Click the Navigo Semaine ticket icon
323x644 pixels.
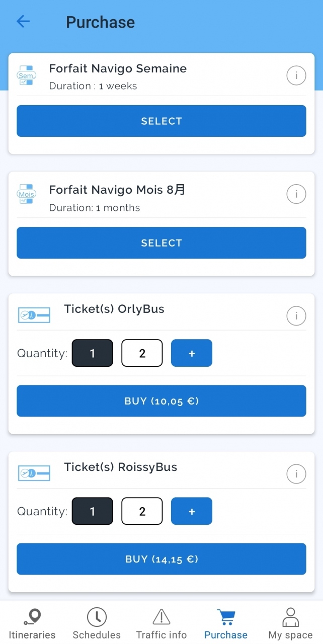26,75
